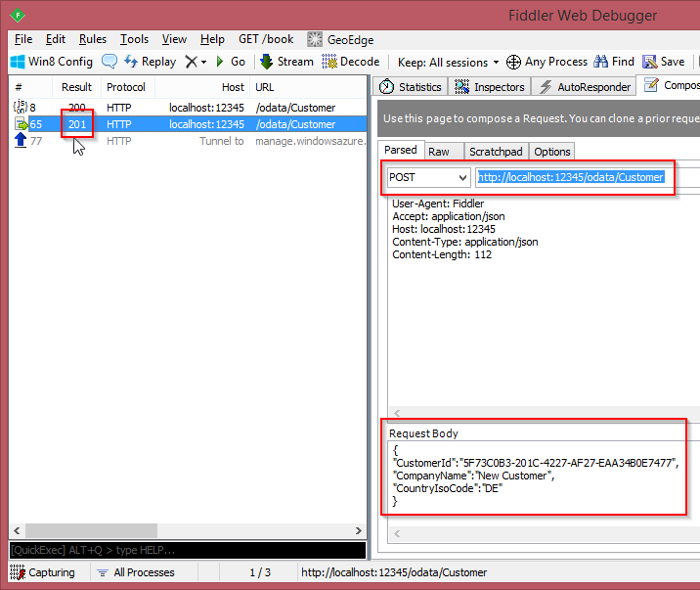This screenshot has height=590, width=700.
Task: Toggle Capturing in the status bar
Action: point(42,572)
